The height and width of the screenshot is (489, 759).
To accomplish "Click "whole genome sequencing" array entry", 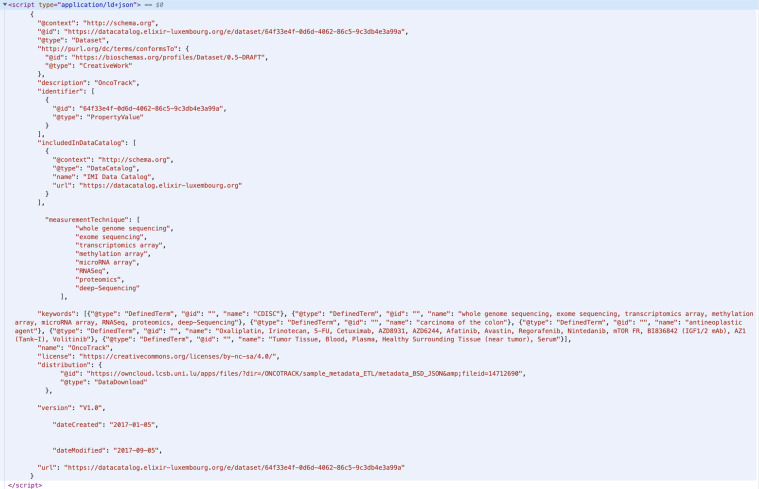I will click(x=124, y=228).
